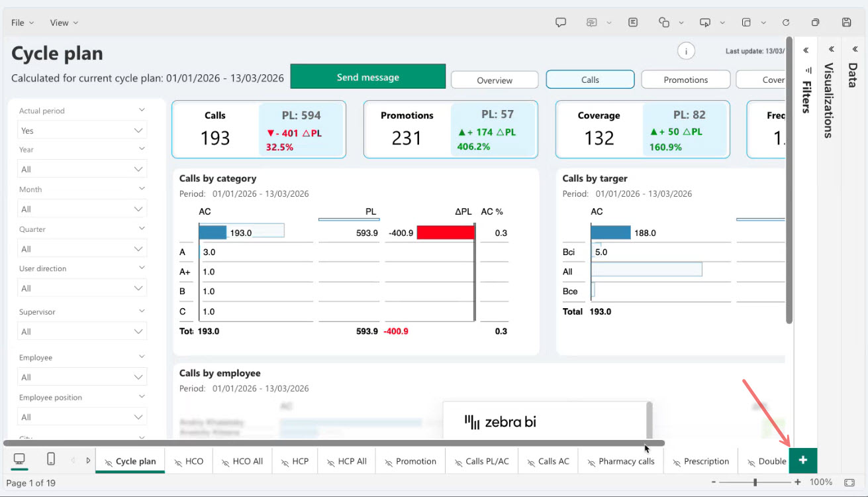The height and width of the screenshot is (497, 868).
Task: Toggle hidden eye icon on HCO tab
Action: (179, 462)
